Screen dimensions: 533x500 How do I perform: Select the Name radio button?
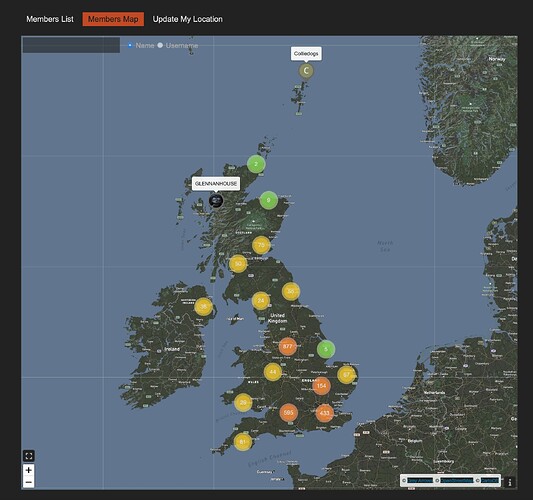tap(130, 45)
